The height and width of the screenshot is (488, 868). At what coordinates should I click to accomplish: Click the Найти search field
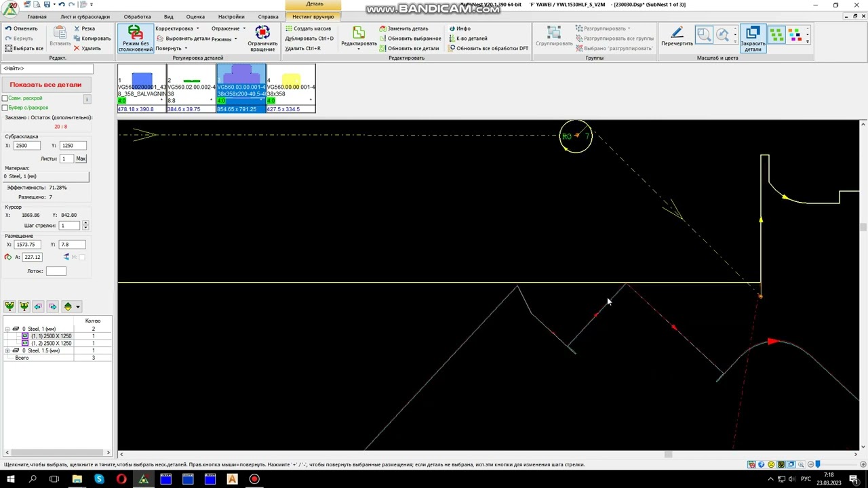pos(47,68)
